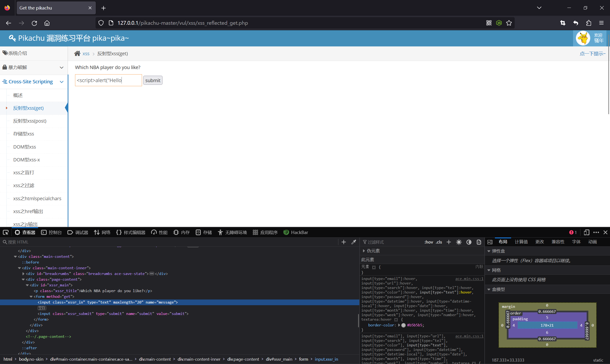Click the eyedropper icon in the inspector
610x364 pixels.
[354, 242]
